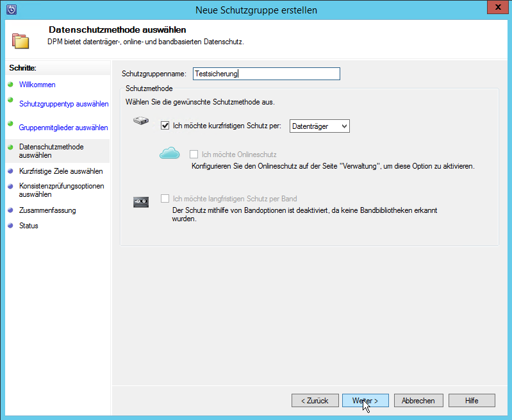The height and width of the screenshot is (420, 512).
Task: Click the protection group folder icon in header
Action: click(21, 40)
